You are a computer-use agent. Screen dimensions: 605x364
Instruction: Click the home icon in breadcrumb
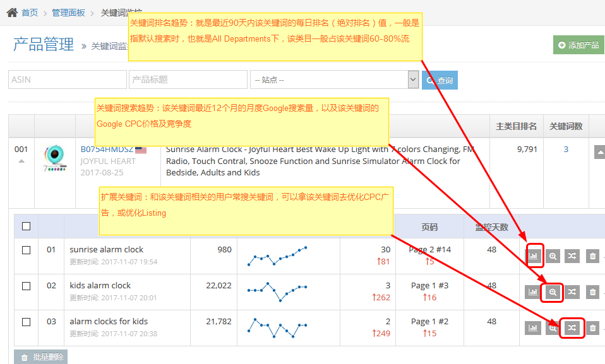(x=12, y=13)
